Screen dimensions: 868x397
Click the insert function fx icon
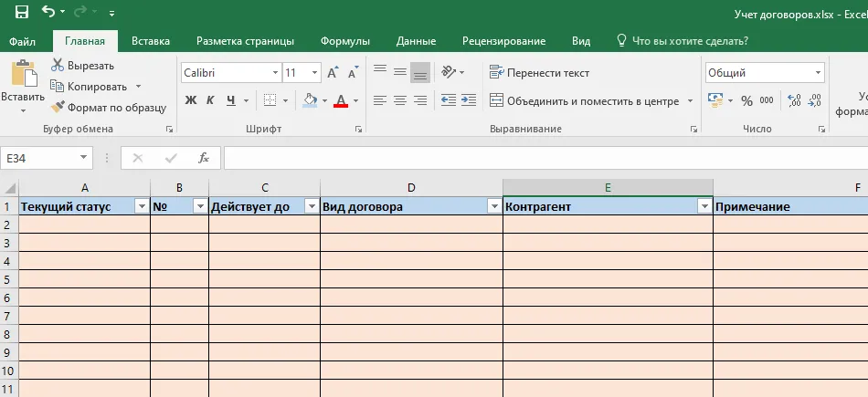point(204,158)
